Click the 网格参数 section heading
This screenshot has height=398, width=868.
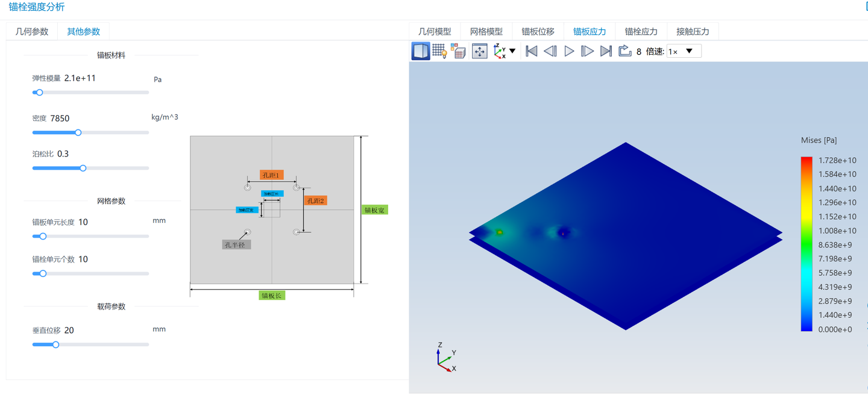point(111,201)
